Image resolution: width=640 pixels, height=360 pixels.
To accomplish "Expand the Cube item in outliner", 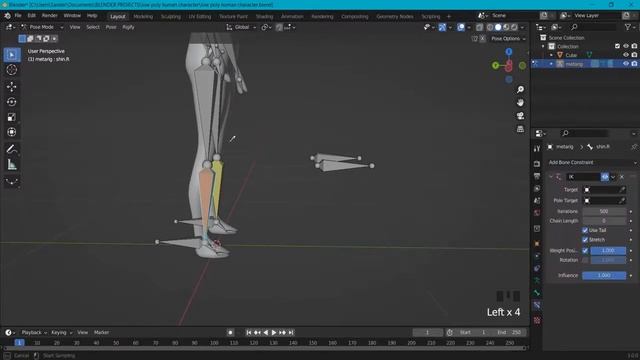I will (551, 55).
